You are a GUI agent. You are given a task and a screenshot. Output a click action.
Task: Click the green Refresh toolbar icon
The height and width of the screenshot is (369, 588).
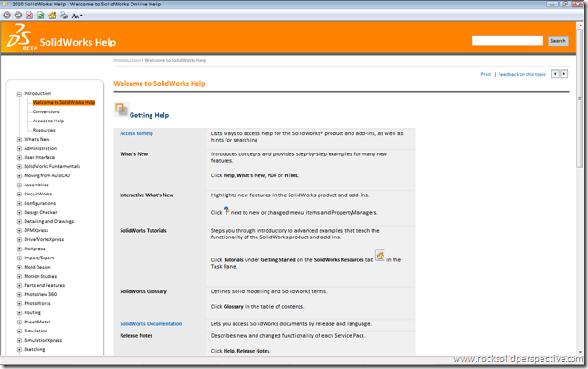click(41, 16)
